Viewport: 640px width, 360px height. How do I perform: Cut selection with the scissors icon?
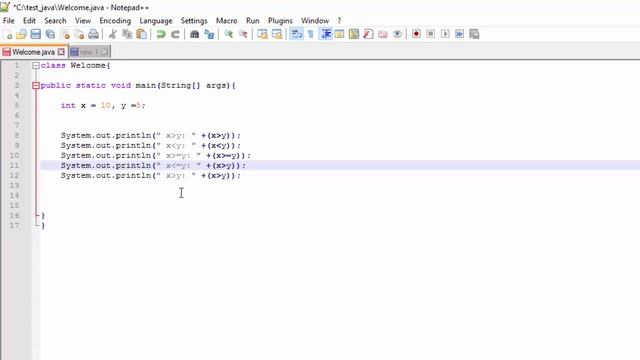[113, 34]
